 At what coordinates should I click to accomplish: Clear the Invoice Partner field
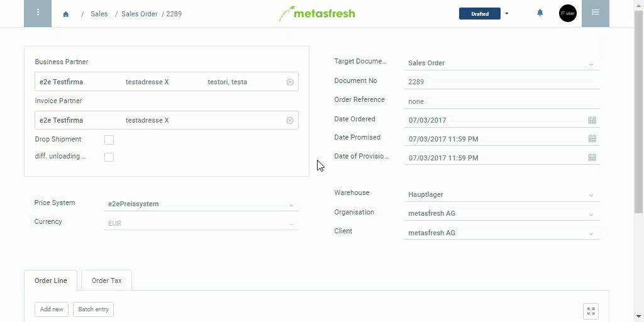pos(290,120)
